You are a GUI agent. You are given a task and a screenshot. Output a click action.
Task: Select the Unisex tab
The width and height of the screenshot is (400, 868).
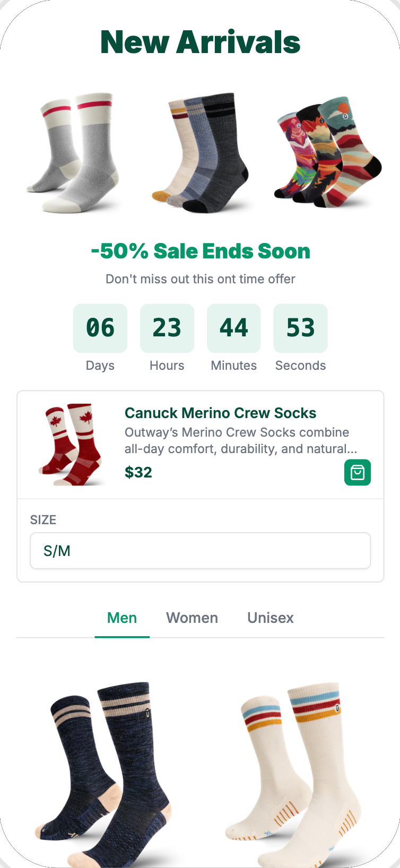pyautogui.click(x=271, y=618)
